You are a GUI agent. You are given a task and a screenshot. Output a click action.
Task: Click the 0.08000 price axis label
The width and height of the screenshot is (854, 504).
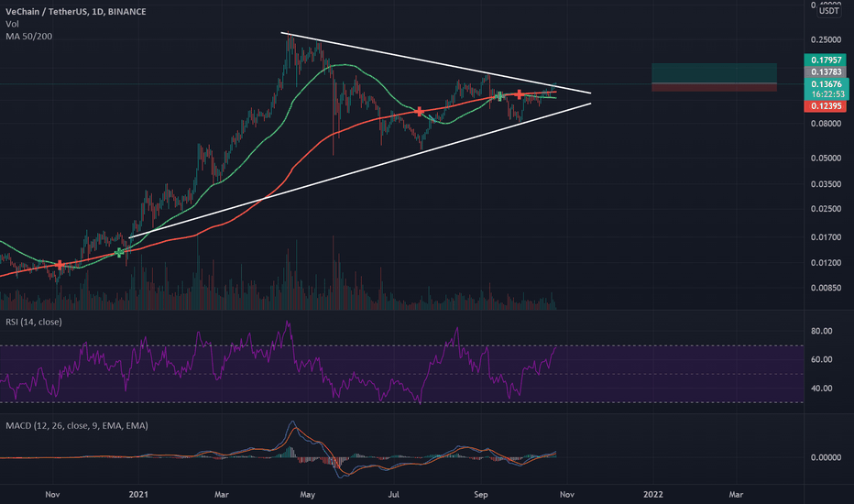pyautogui.click(x=826, y=124)
